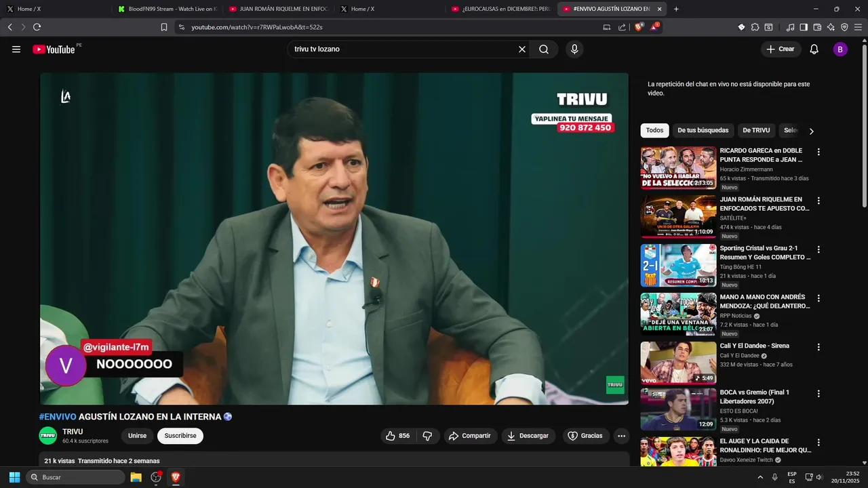The width and height of the screenshot is (868, 488).
Task: Dislike the video with the thumbs-down
Action: pos(427,436)
